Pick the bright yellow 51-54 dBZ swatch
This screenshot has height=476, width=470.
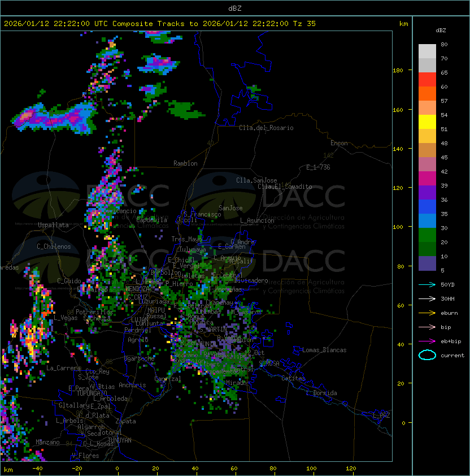click(427, 122)
